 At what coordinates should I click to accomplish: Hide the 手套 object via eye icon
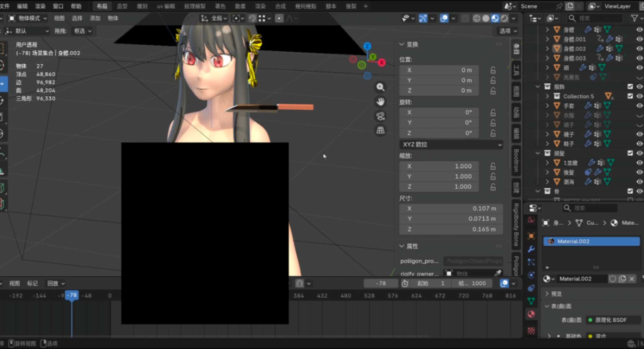(x=639, y=106)
